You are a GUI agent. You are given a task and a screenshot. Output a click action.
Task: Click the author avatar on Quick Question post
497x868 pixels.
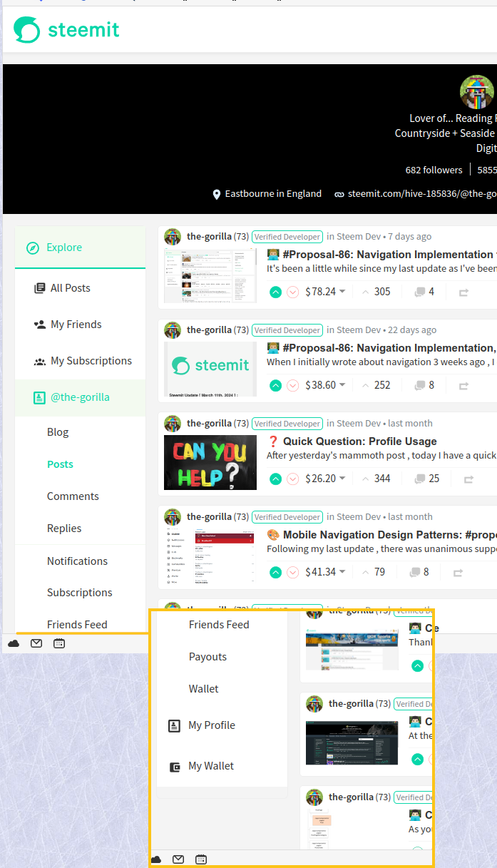173,424
